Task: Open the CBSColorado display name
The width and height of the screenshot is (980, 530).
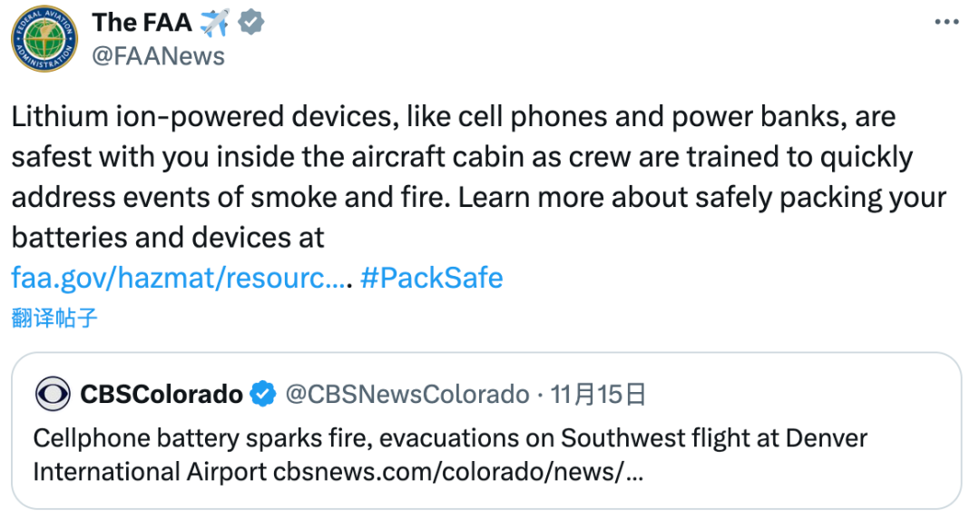Action: tap(162, 395)
